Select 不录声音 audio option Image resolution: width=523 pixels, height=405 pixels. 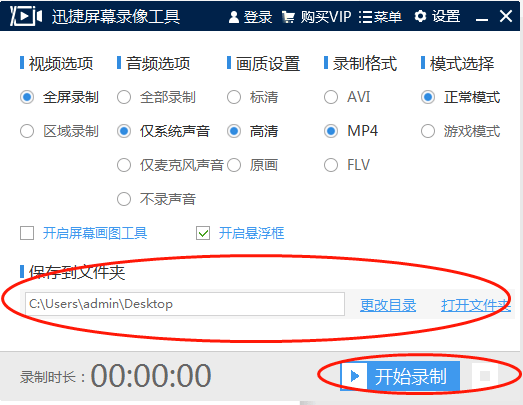tap(124, 199)
